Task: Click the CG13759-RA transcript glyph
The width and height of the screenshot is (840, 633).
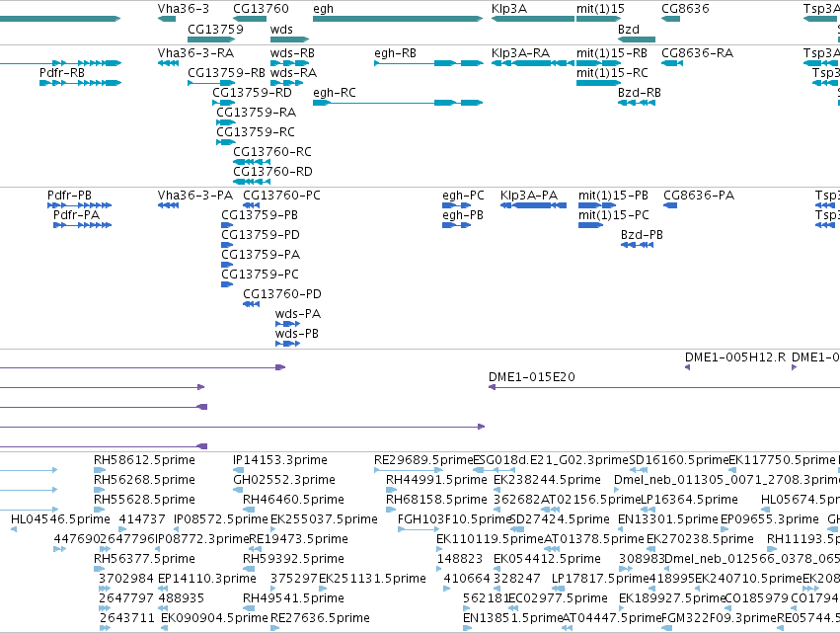Action: coord(226,122)
